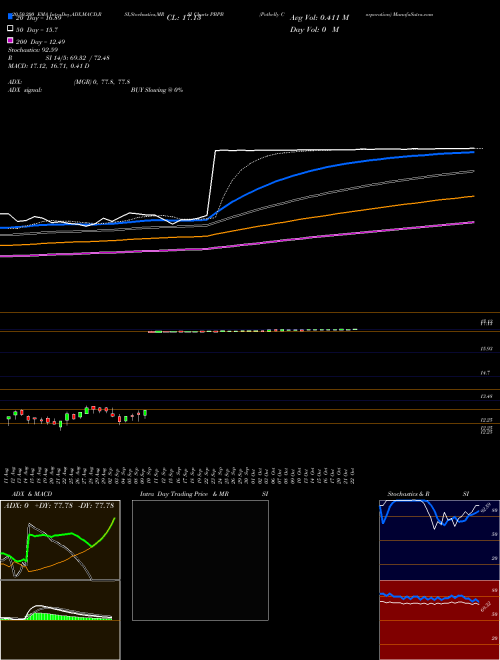Click the blue 20 Day legend swatch
Screen dimensions: 500x660
tap(11, 17)
